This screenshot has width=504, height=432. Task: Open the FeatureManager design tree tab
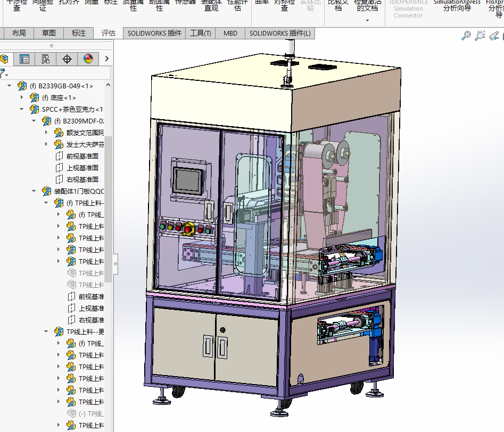click(4, 59)
